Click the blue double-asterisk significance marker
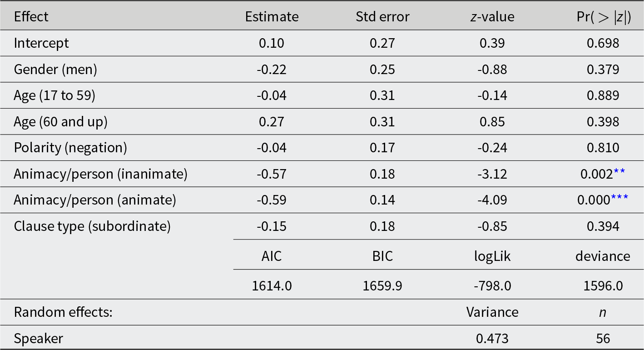 pyautogui.click(x=619, y=171)
